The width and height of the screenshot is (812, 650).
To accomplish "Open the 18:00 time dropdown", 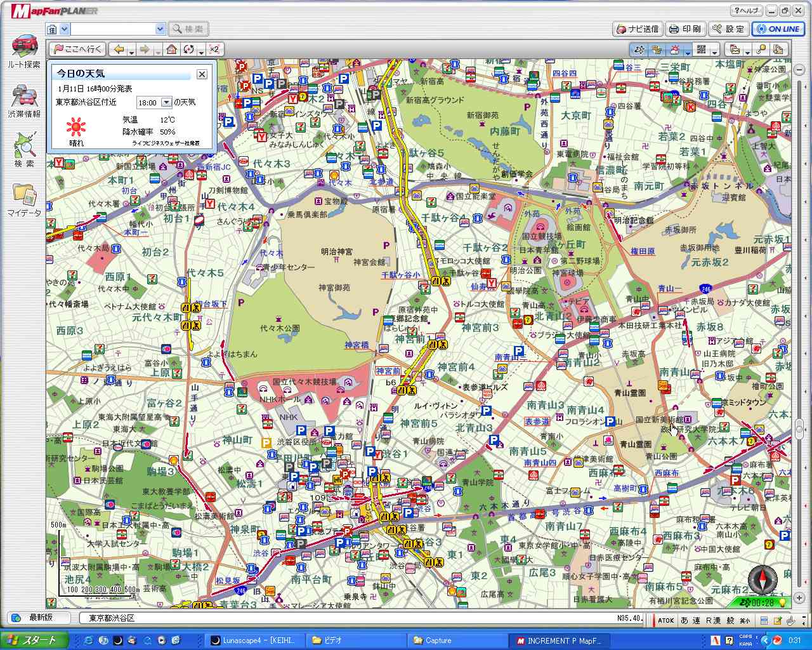I will coord(167,102).
